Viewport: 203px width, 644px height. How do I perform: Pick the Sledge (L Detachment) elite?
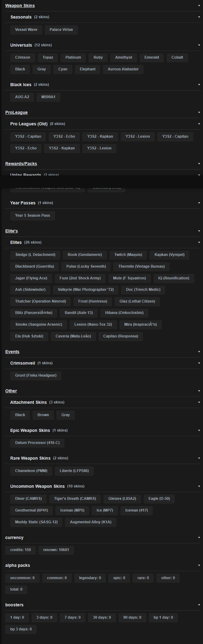35,255
